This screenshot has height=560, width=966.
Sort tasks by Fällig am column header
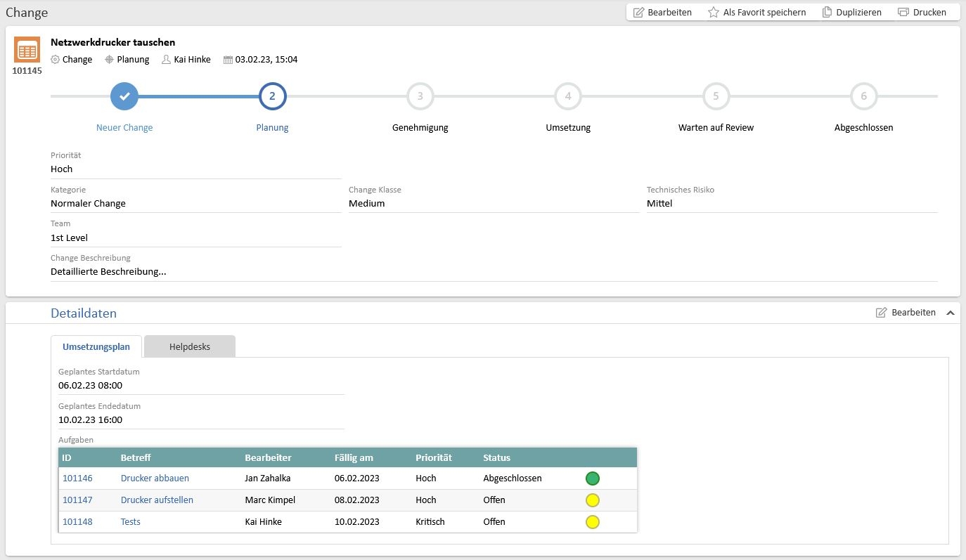coord(354,457)
